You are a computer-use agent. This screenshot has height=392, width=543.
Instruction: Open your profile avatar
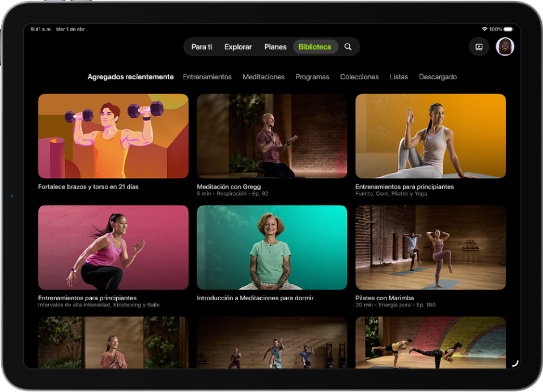pos(505,46)
